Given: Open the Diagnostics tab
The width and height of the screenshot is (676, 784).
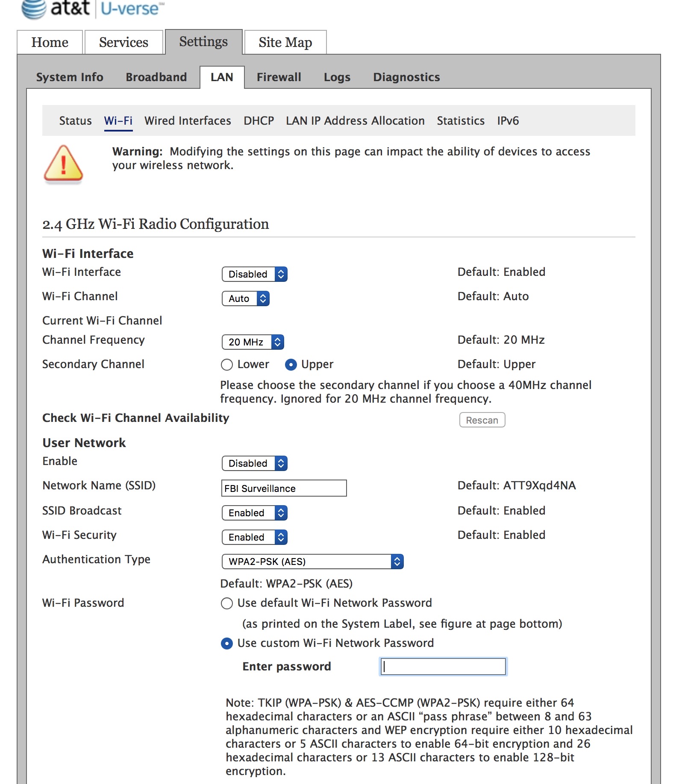Looking at the screenshot, I should pos(406,77).
